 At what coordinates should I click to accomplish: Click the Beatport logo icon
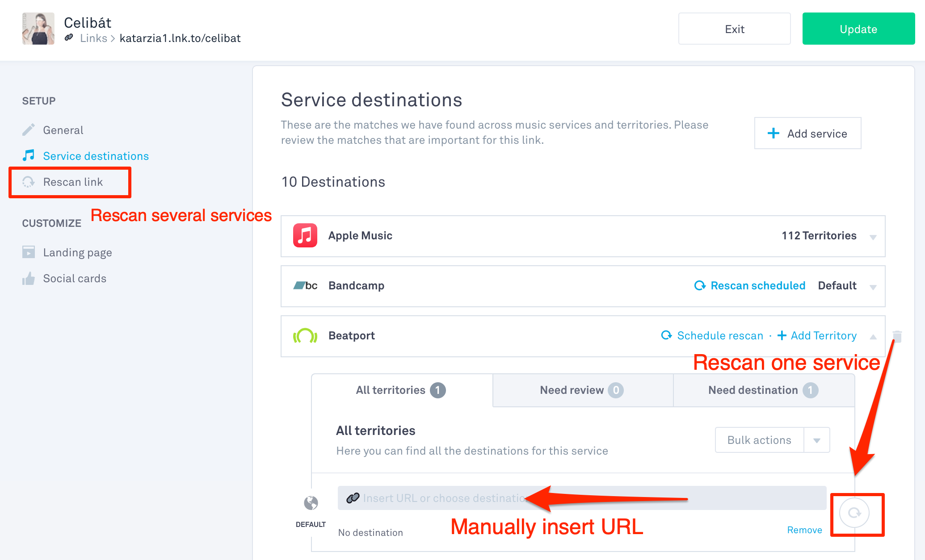305,336
